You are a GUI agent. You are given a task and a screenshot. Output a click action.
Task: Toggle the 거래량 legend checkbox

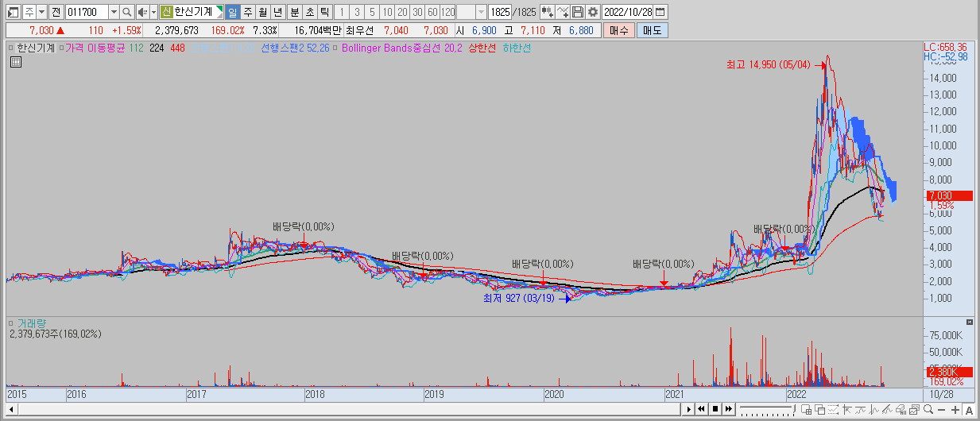coord(11,323)
